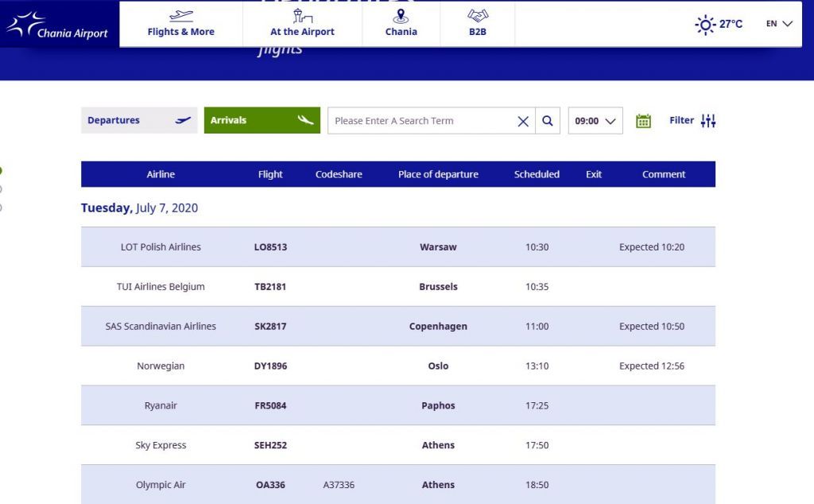Select the Sky Express airline row

398,445
